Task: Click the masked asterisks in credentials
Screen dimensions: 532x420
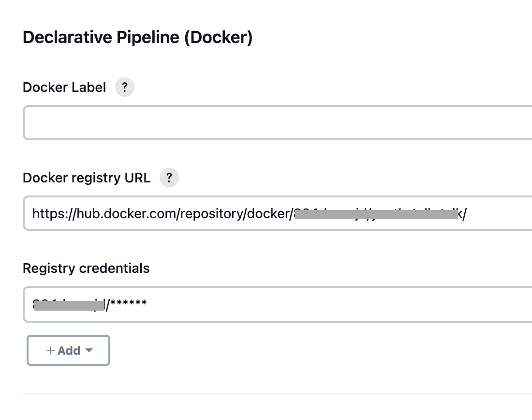Action: 130,304
